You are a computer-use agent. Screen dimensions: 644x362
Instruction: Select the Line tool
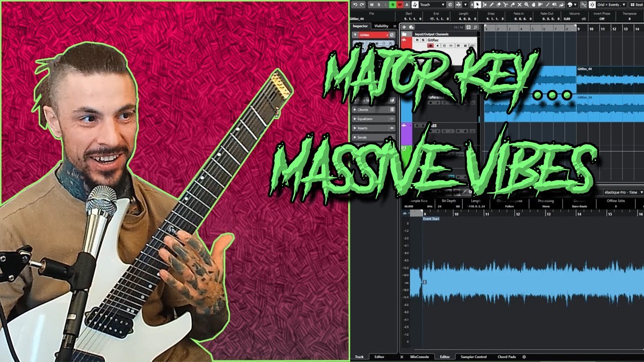(549, 5)
